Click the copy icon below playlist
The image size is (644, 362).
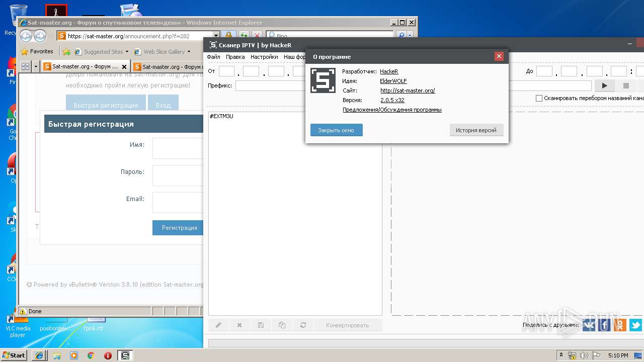pos(282,325)
